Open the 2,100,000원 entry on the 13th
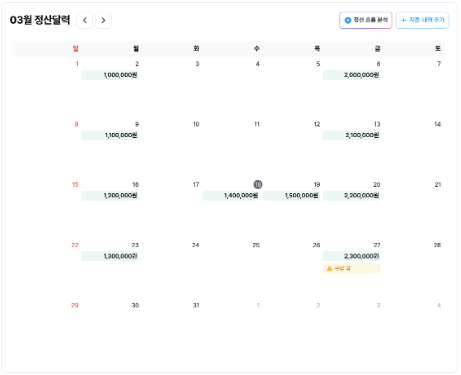The width and height of the screenshot is (461, 375). tap(352, 135)
